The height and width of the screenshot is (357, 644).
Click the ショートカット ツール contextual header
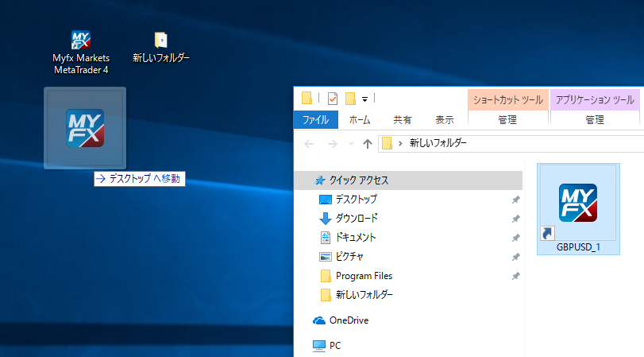[508, 100]
